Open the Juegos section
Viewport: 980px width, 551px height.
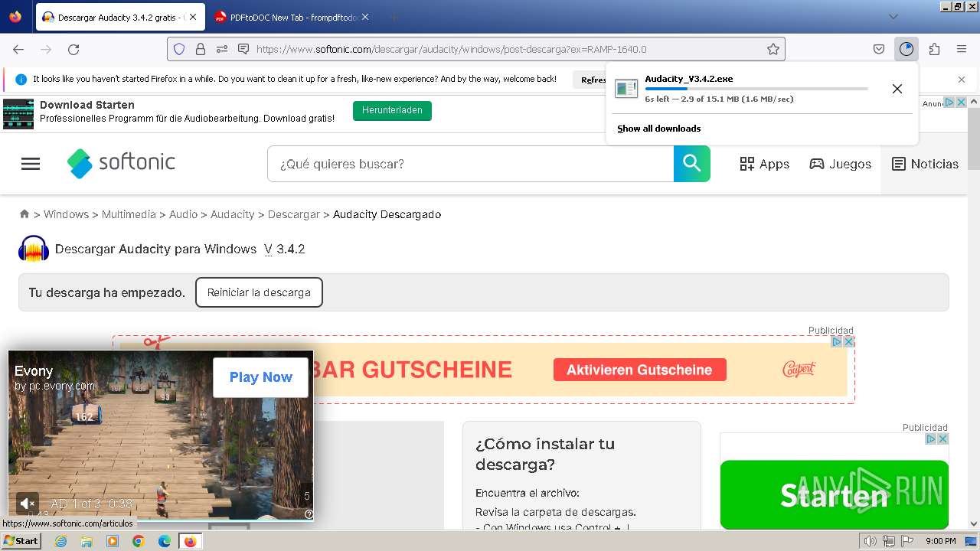click(x=840, y=164)
